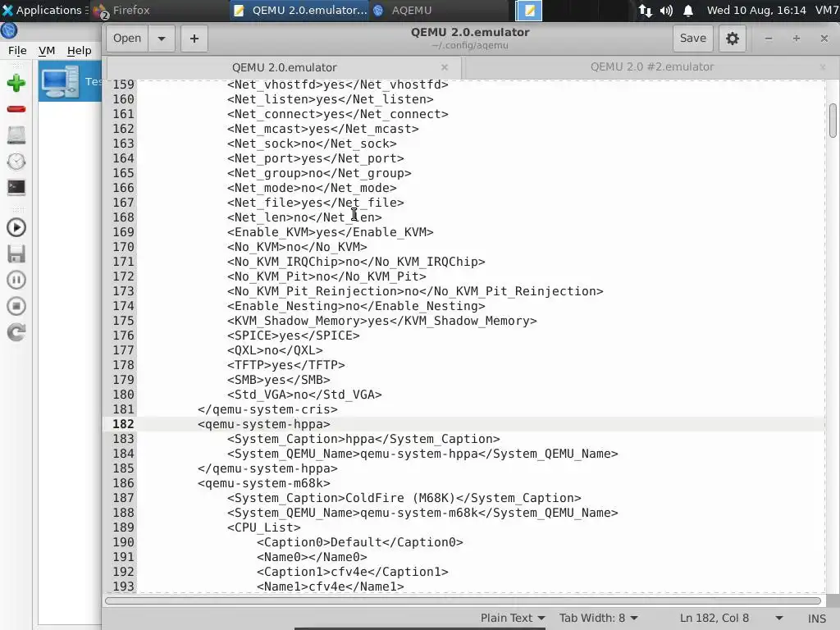840x630 pixels.
Task: Click the No_KVM_Pit_Reinjection line
Action: [414, 291]
